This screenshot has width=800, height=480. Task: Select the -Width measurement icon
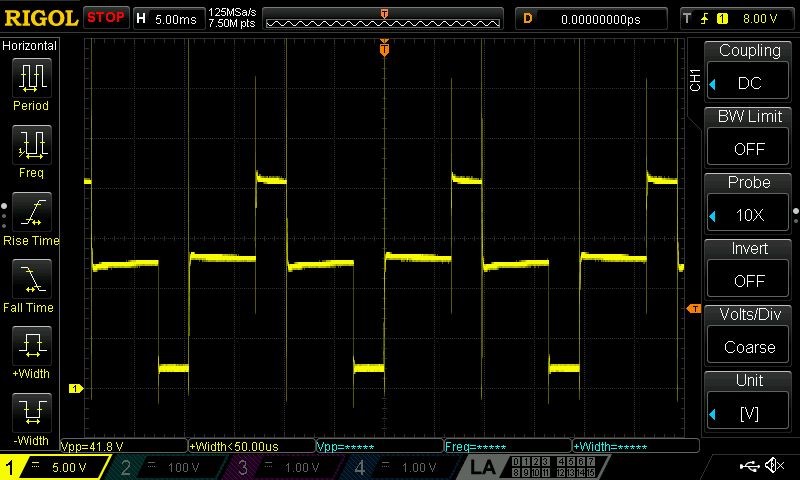32,412
